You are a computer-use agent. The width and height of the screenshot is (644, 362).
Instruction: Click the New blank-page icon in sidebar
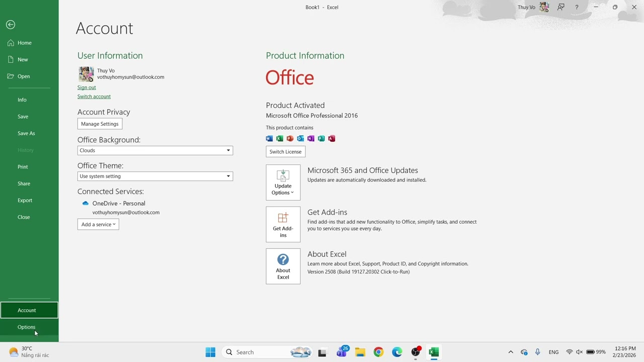[11, 59]
